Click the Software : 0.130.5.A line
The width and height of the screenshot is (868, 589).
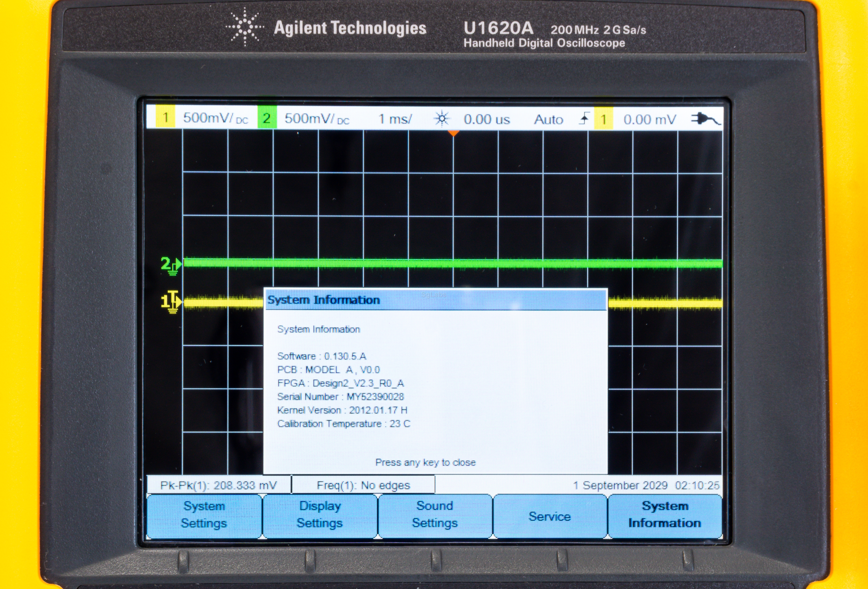(x=322, y=356)
